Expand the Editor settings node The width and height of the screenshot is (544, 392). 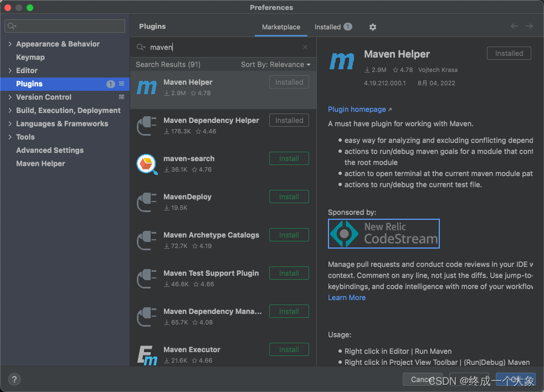click(x=10, y=70)
